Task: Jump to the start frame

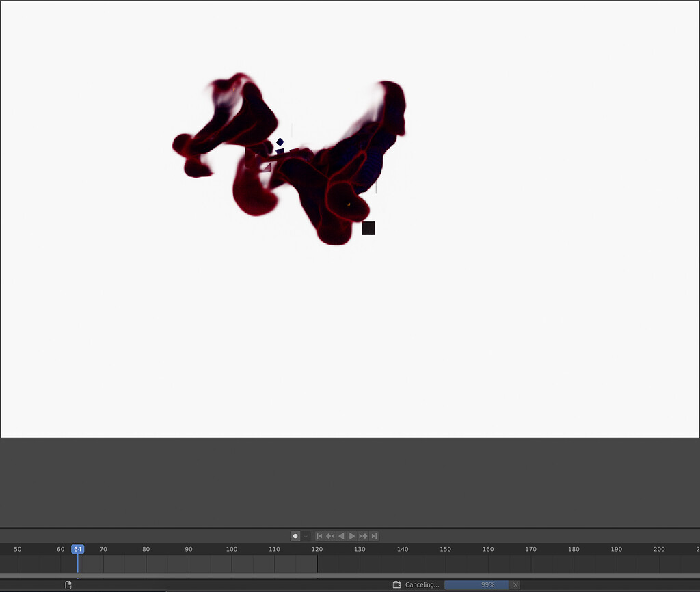Action: tap(320, 536)
